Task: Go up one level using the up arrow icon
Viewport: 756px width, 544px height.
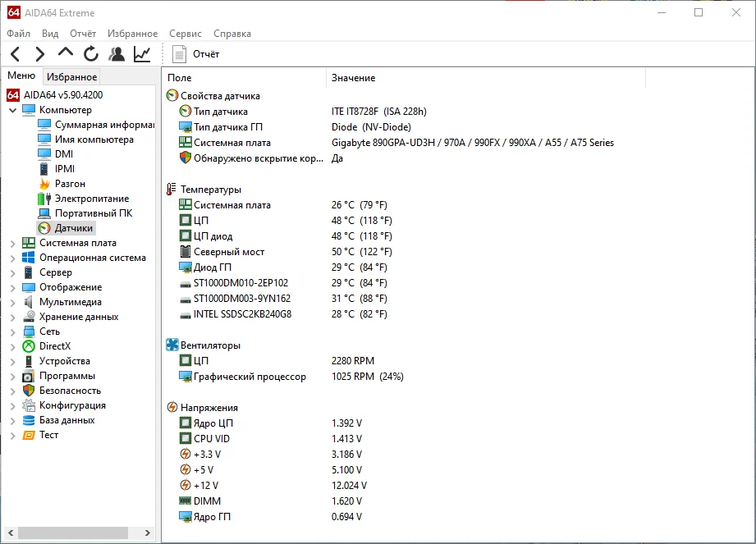Action: pos(66,53)
